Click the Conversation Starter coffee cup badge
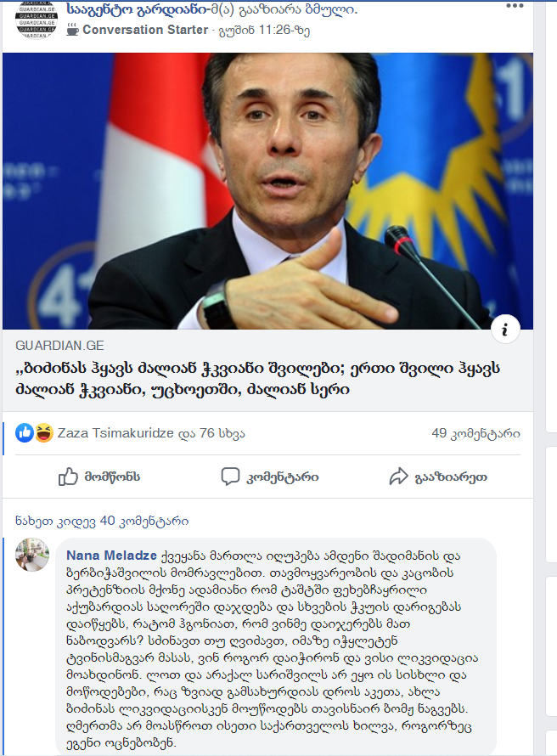The image size is (557, 756). click(72, 30)
